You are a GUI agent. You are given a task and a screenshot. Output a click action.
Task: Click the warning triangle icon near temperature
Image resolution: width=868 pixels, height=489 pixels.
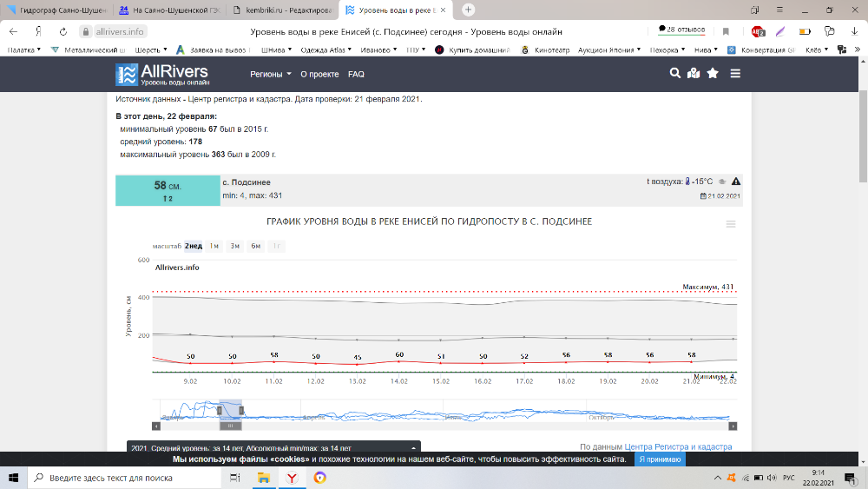click(x=735, y=182)
